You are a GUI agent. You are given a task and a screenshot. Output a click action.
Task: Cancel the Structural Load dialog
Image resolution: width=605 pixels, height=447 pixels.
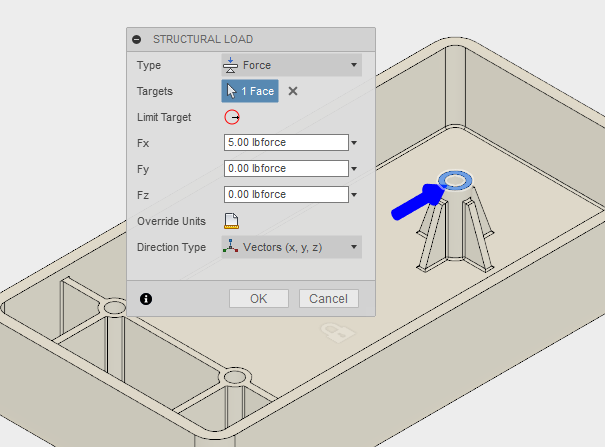point(329,299)
